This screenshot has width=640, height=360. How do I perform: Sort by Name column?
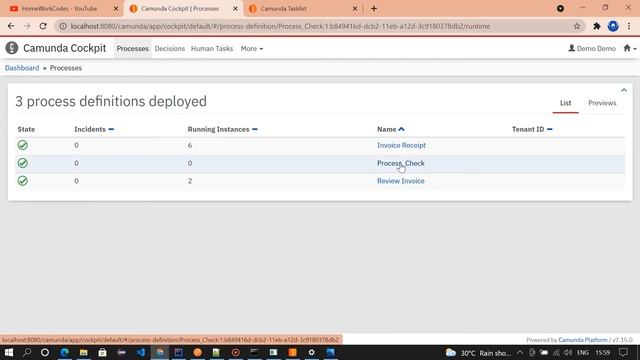pos(391,129)
